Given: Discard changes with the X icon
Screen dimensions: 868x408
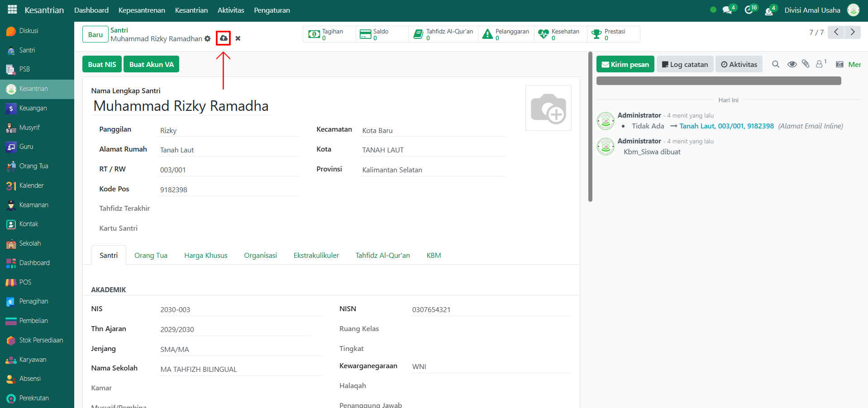Looking at the screenshot, I should pyautogui.click(x=238, y=38).
